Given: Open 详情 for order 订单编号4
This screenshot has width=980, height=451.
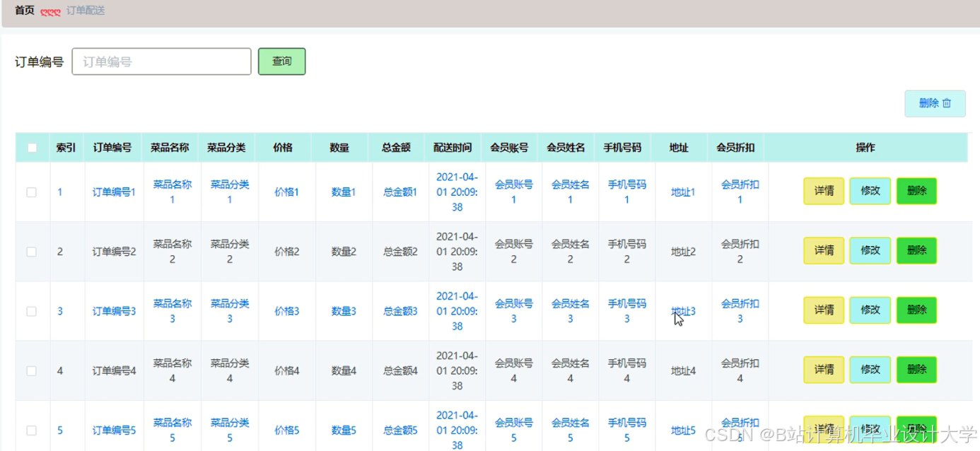Looking at the screenshot, I should (824, 369).
